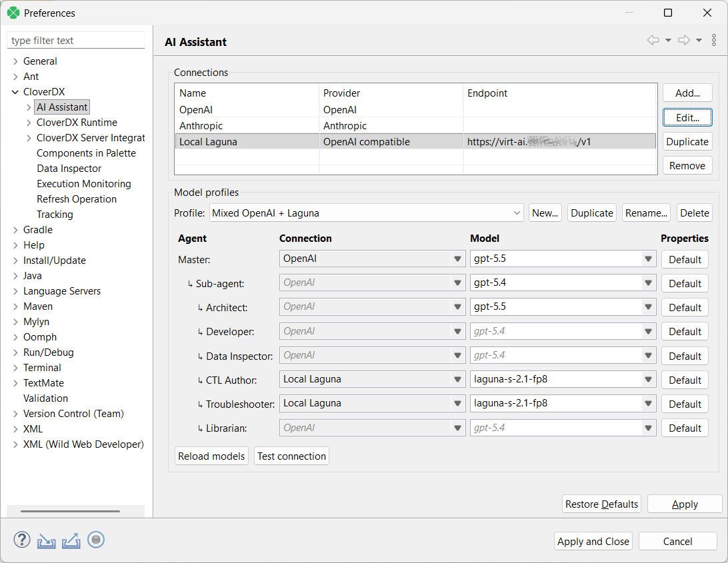This screenshot has height=563, width=728.
Task: Expand the CloverDX Runtime node
Action: coord(29,123)
